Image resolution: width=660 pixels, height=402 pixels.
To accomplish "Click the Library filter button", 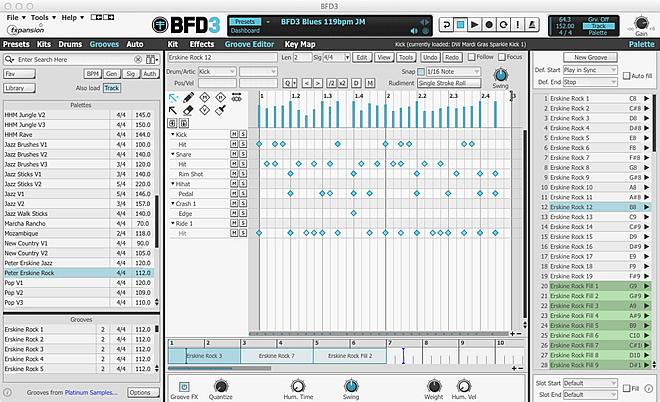I will click(19, 88).
